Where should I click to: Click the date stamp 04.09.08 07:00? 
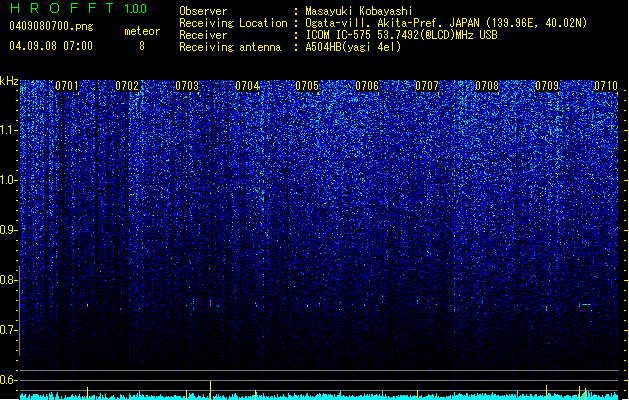pyautogui.click(x=51, y=46)
